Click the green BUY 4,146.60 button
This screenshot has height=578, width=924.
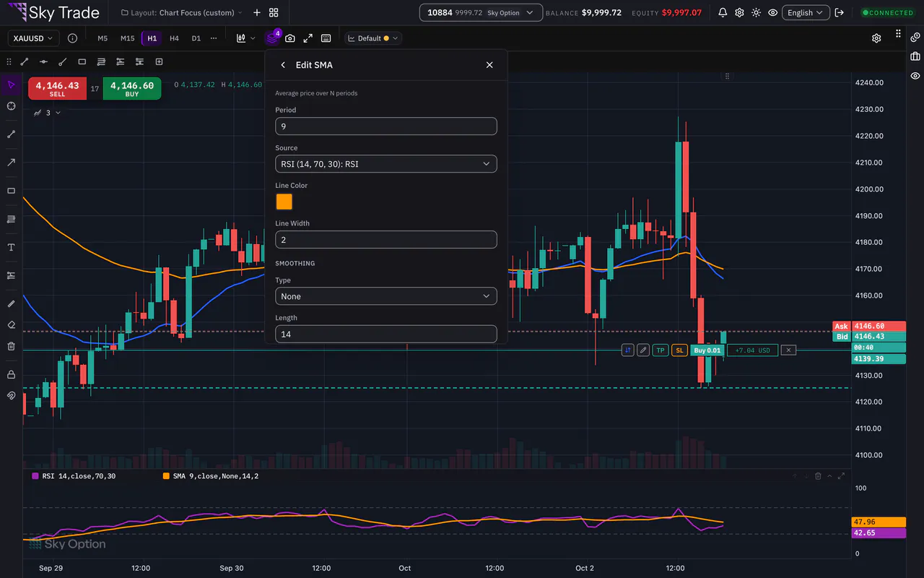132,89
